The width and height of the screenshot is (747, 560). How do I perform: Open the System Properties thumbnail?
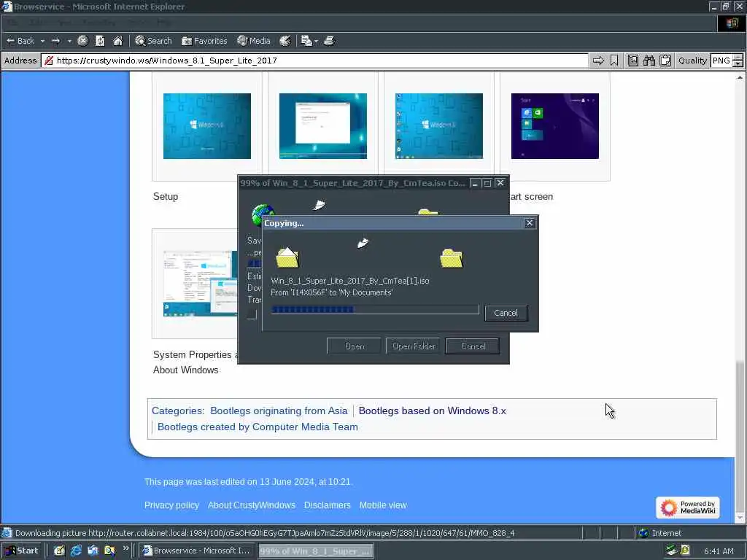[200, 284]
